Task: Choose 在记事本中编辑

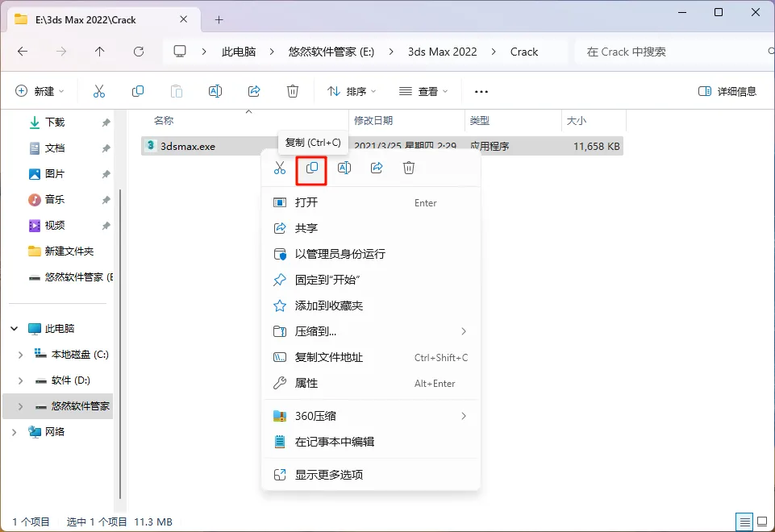Action: 371,442
